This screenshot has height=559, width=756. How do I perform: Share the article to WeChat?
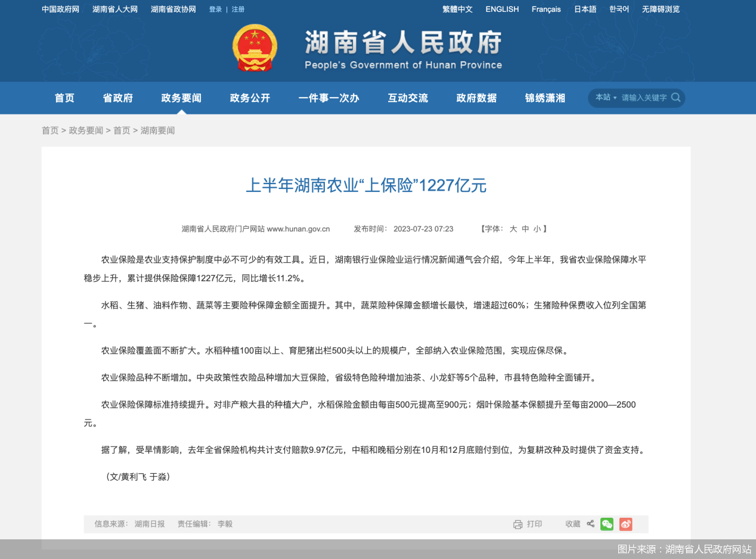607,524
